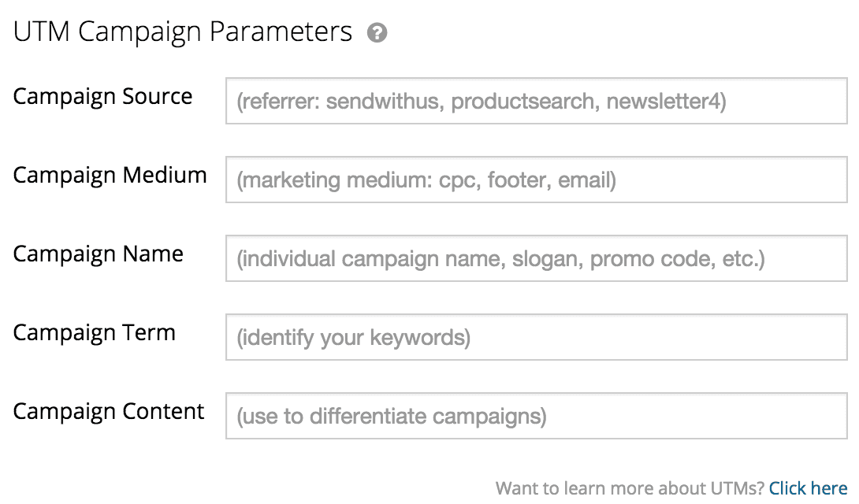Click the "UTM Campaign Parameters" heading

click(182, 32)
